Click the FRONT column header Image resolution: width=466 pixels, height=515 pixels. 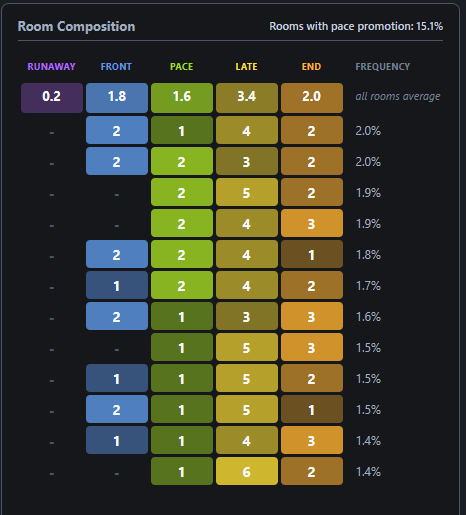(116, 67)
